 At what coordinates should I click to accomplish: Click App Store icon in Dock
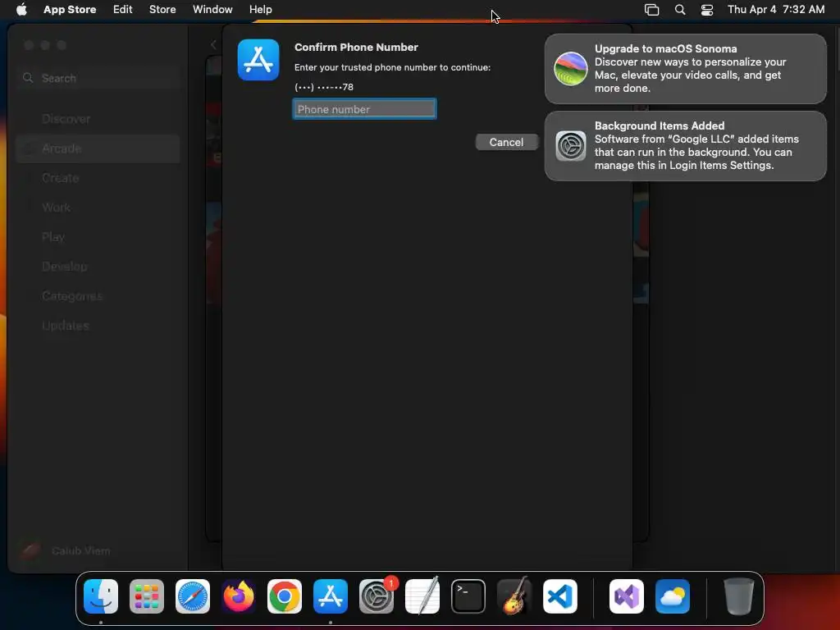[331, 596]
